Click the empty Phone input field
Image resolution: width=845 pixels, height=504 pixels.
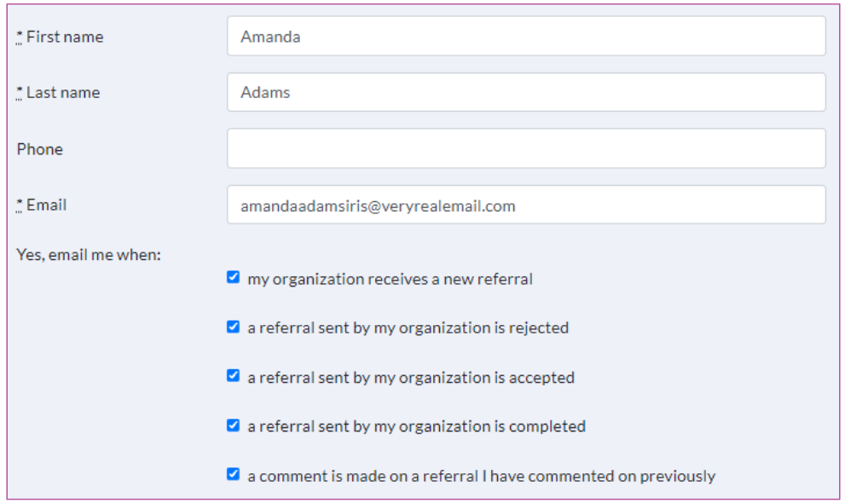(x=525, y=148)
